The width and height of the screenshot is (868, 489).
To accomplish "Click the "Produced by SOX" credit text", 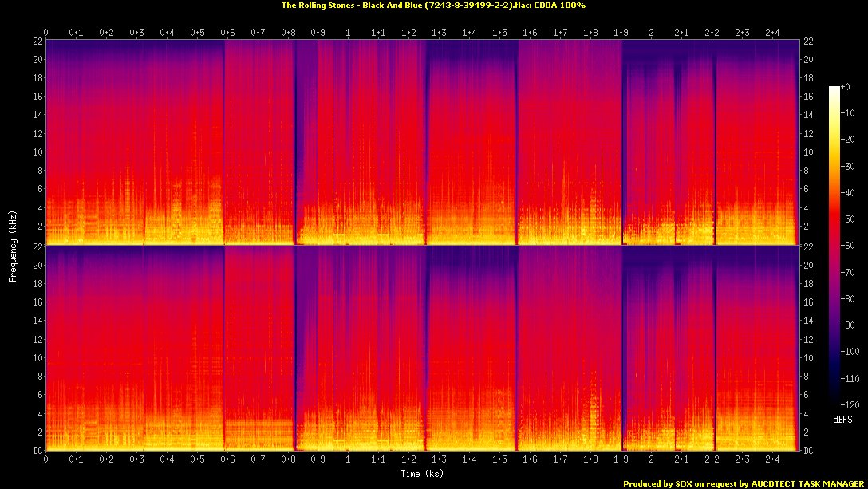I will pyautogui.click(x=744, y=483).
